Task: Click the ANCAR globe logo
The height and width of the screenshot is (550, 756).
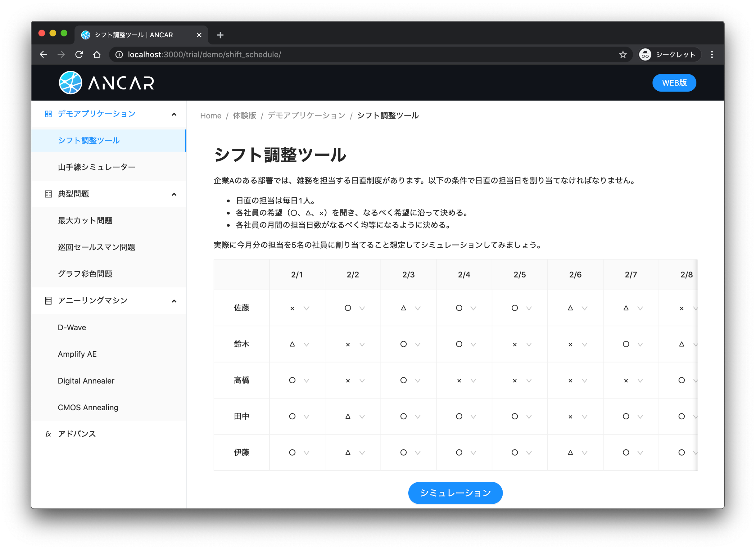Action: tap(70, 83)
